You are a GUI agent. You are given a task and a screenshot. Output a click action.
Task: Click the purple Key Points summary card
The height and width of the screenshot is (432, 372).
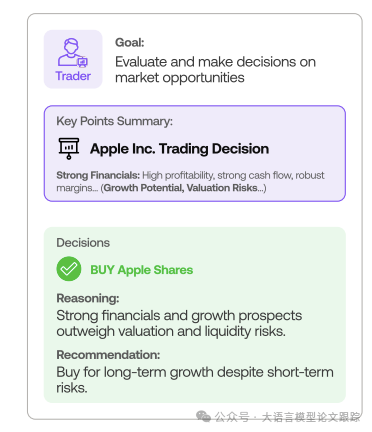pos(195,154)
